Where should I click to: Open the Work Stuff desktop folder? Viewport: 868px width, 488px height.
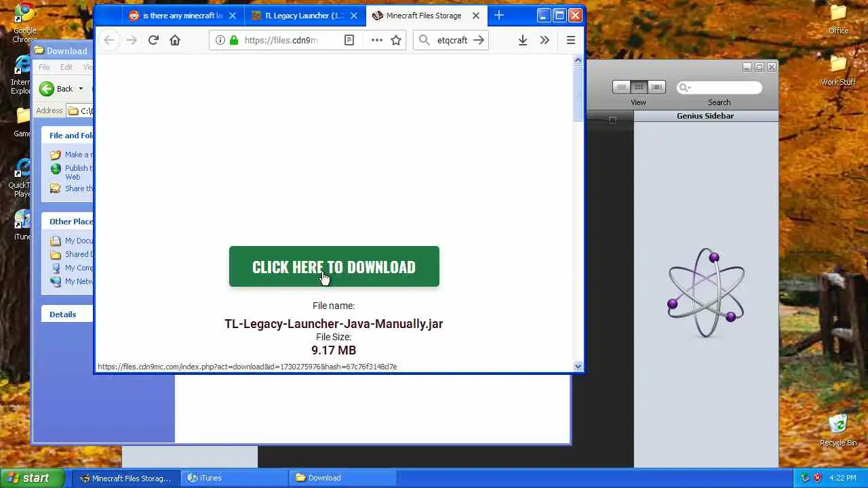coord(839,70)
